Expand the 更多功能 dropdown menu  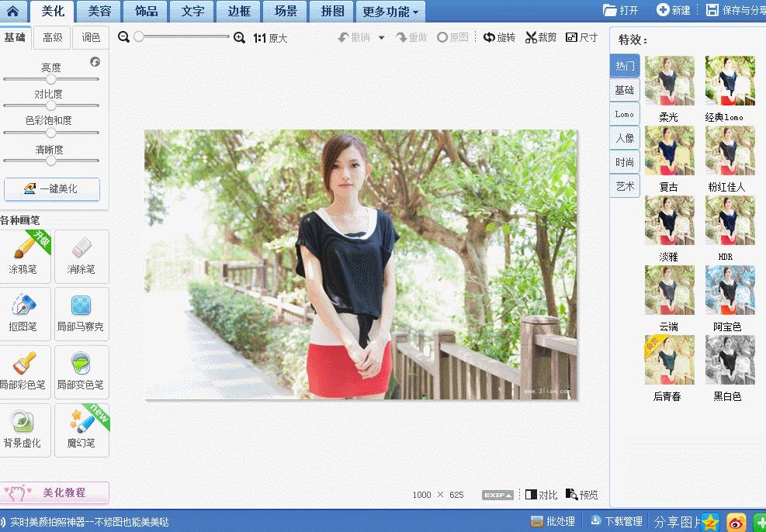click(390, 11)
